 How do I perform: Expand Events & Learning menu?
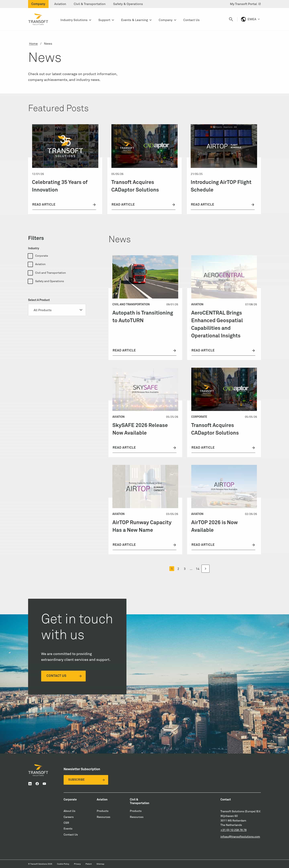[x=136, y=20]
